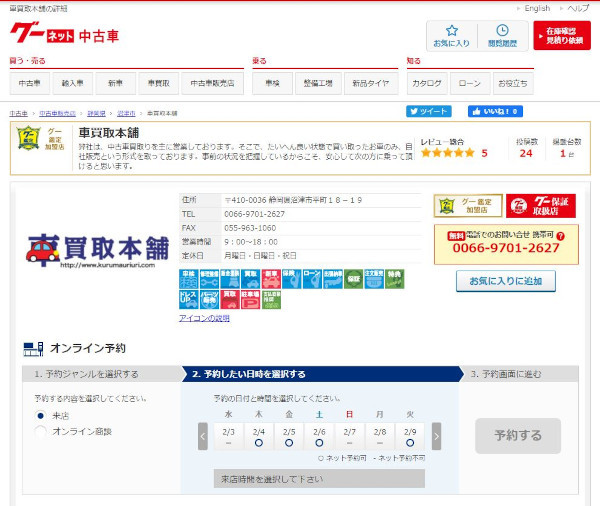
Task: Click お気に入りに追加 button
Action: [x=505, y=281]
